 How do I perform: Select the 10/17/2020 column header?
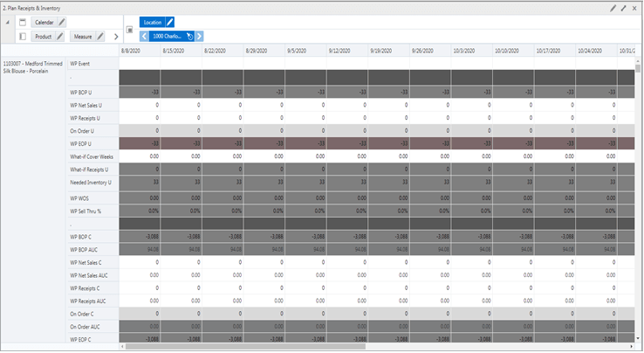point(554,51)
